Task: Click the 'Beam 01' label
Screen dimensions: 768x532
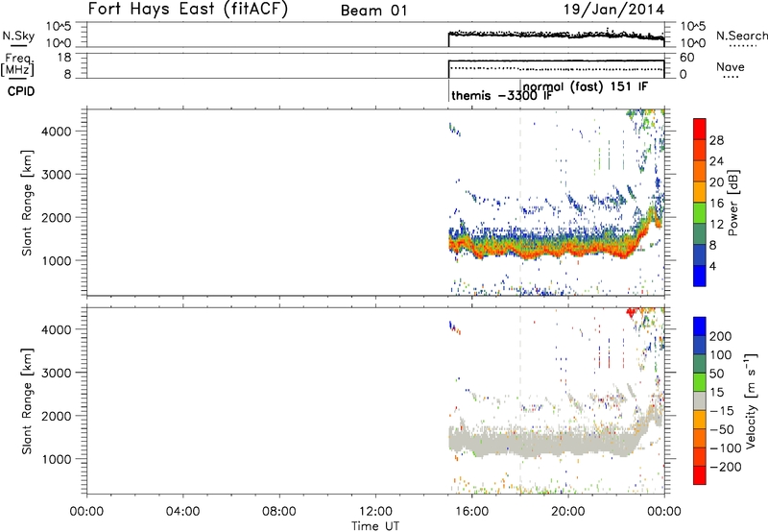Action: tap(373, 11)
